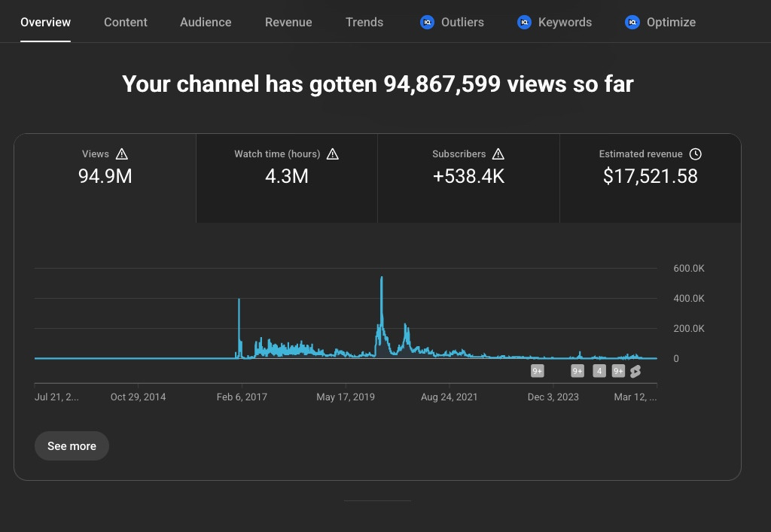Click the warning icon beside Watch time
The image size is (771, 532).
pyautogui.click(x=333, y=154)
